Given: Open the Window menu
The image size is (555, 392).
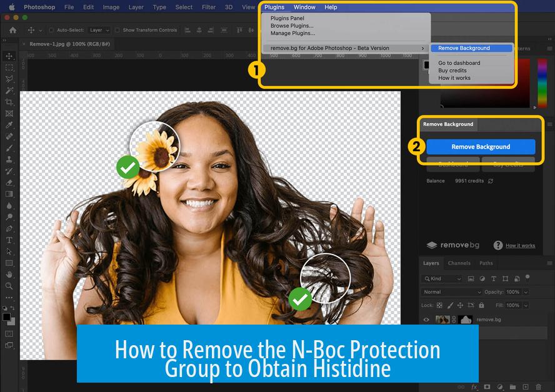Looking at the screenshot, I should (x=304, y=7).
